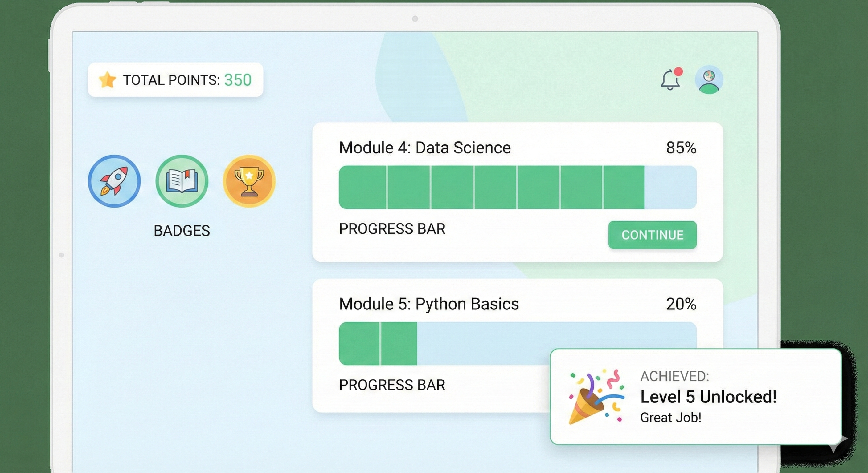Click the Level 5 Unlocked! message
868x473 pixels.
point(708,397)
